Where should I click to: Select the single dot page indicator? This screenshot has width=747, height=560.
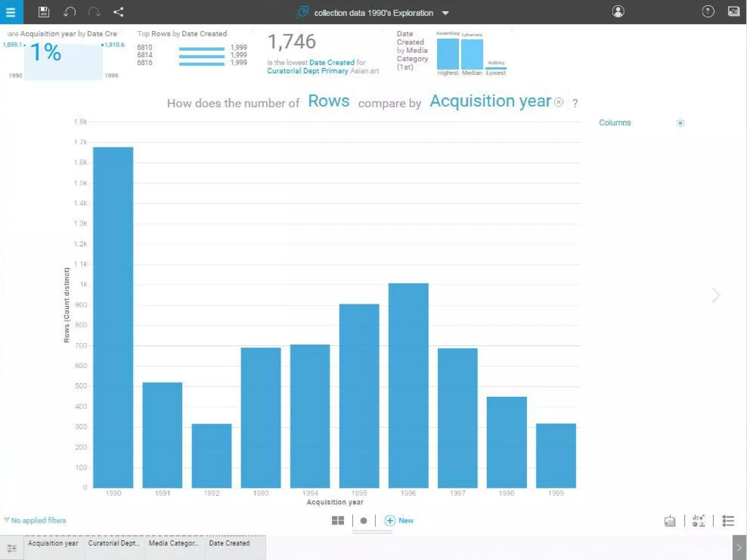(x=364, y=521)
